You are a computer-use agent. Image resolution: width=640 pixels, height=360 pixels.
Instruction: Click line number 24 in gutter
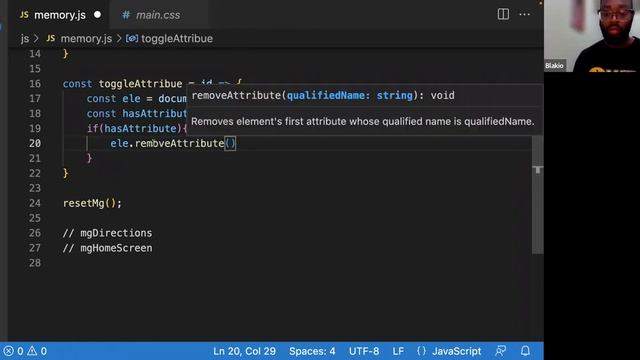pyautogui.click(x=35, y=203)
